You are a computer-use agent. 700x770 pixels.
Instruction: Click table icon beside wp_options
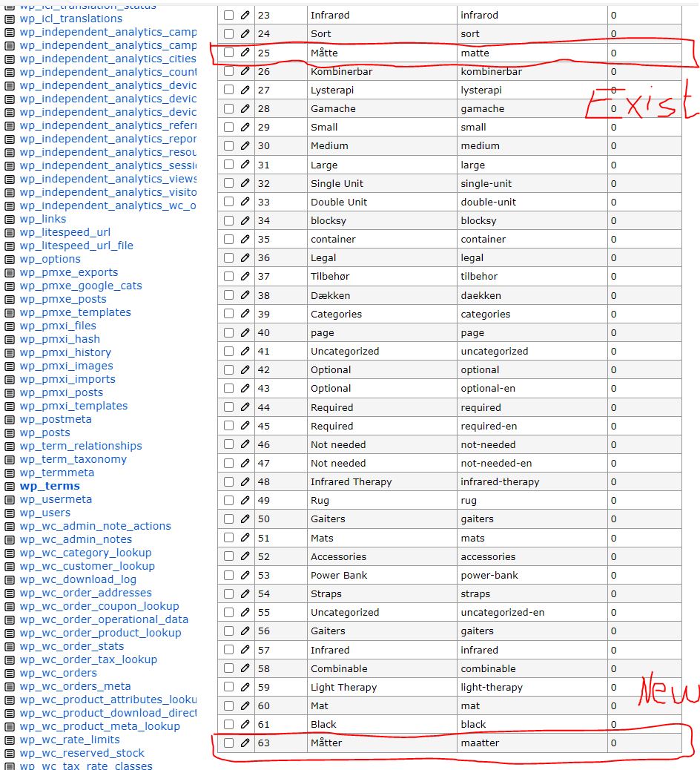pos(10,260)
